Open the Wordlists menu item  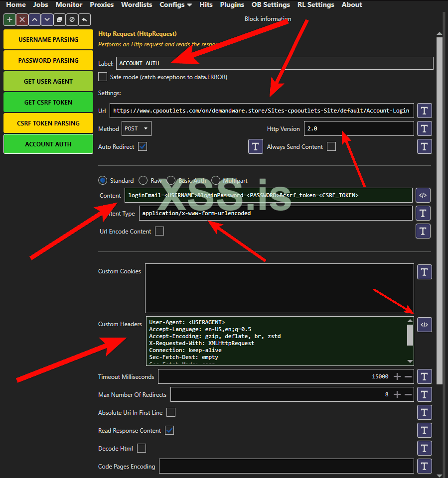(x=137, y=4)
